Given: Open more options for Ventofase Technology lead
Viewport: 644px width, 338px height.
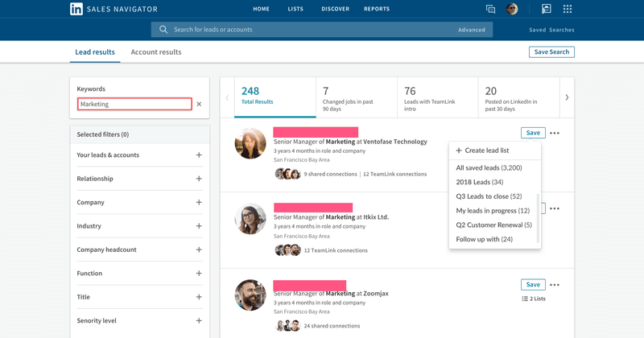Looking at the screenshot, I should (555, 133).
